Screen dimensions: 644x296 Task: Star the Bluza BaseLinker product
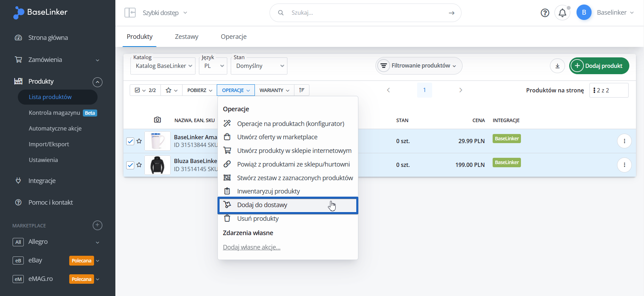pos(139,165)
